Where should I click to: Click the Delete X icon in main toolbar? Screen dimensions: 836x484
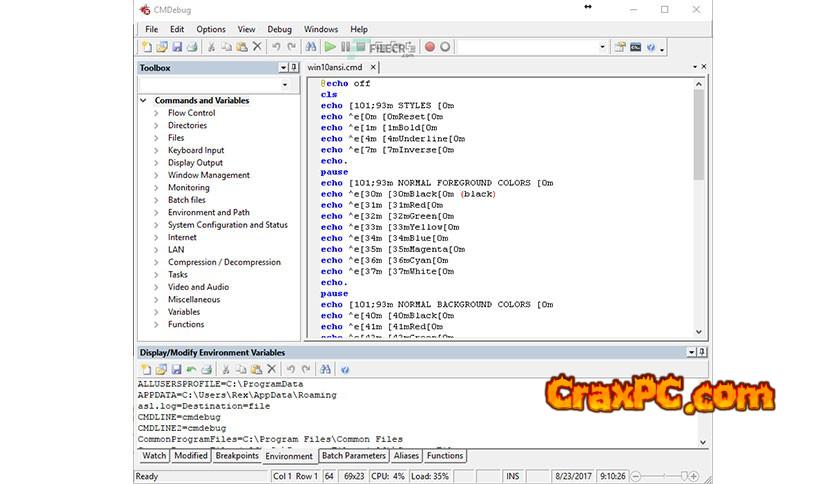click(x=257, y=47)
